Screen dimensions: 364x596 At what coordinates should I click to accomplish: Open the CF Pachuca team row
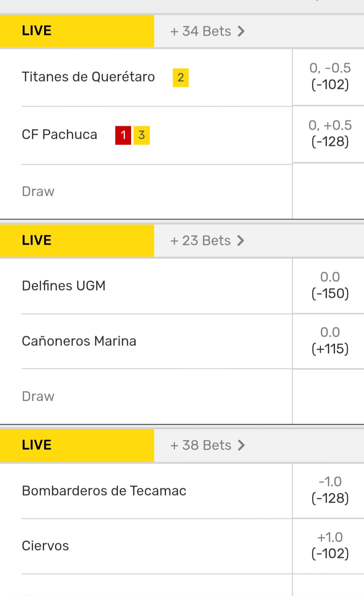pos(60,135)
